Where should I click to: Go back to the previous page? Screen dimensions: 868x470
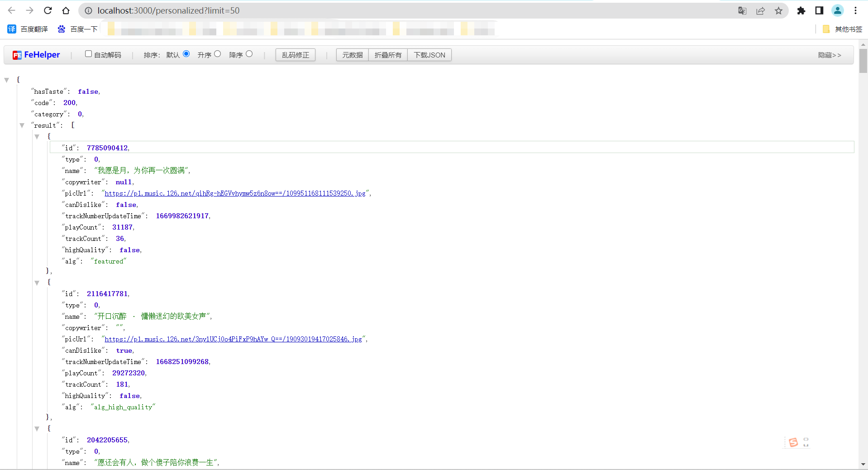[12, 10]
